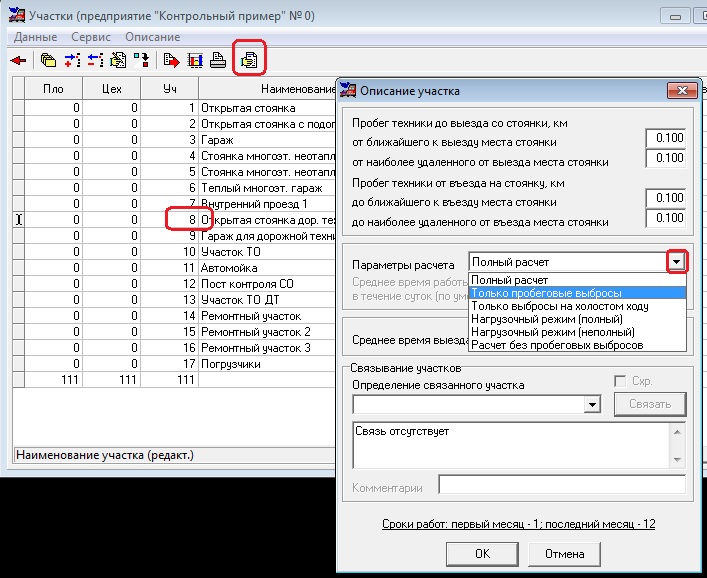Image resolution: width=707 pixels, height=578 pixels.
Task: Click the 'Комментарии' input field
Action: [x=561, y=486]
